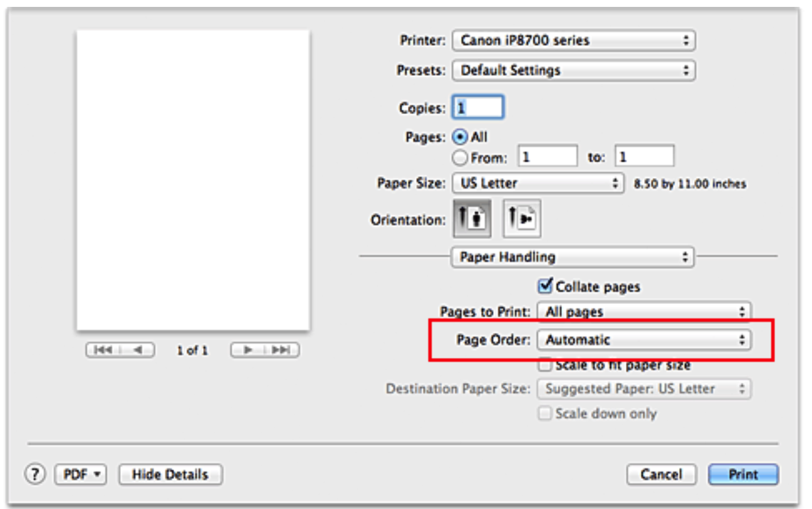
Task: Select landscape orientation icon
Action: [522, 219]
